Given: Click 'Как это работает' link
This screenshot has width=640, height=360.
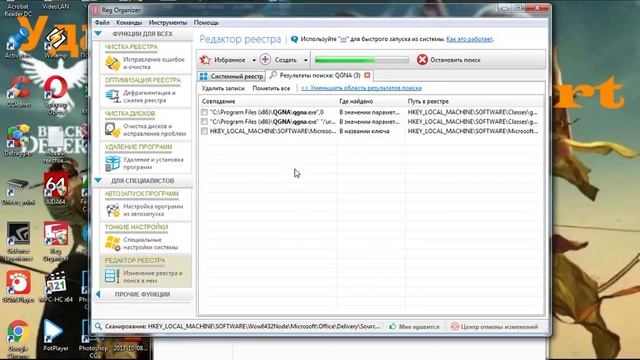Looking at the screenshot, I should click(469, 39).
